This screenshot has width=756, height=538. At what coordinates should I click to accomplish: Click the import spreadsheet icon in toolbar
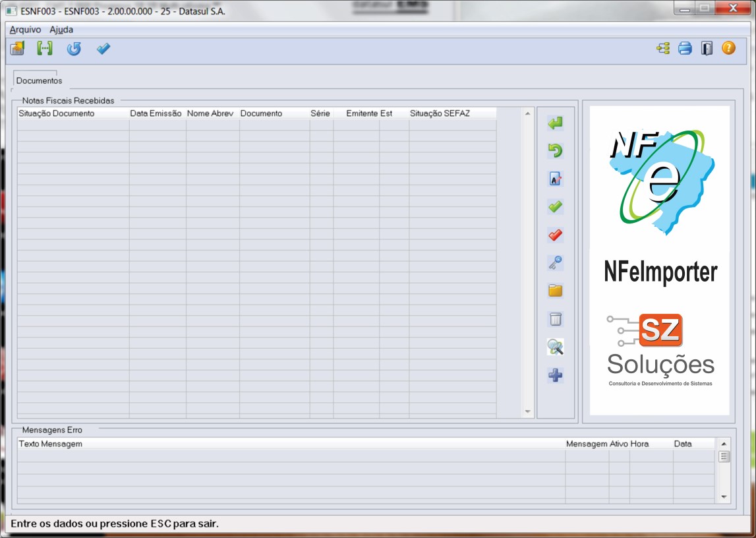point(17,48)
